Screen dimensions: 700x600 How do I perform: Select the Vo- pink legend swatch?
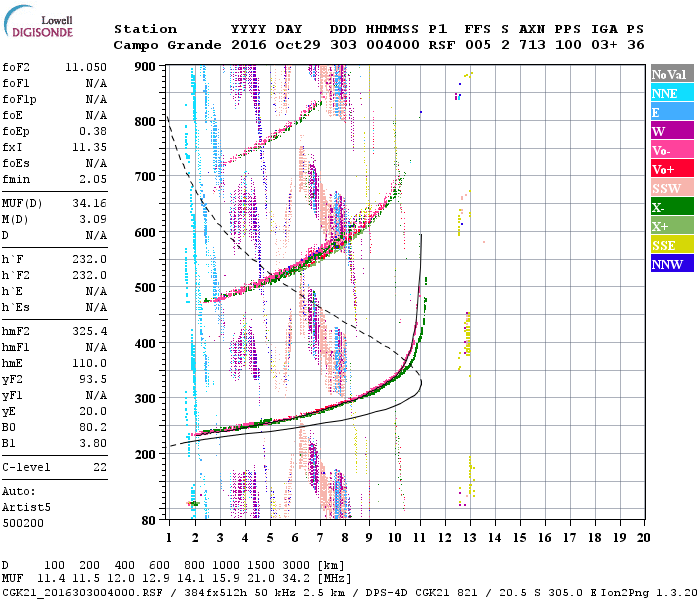[x=672, y=150]
